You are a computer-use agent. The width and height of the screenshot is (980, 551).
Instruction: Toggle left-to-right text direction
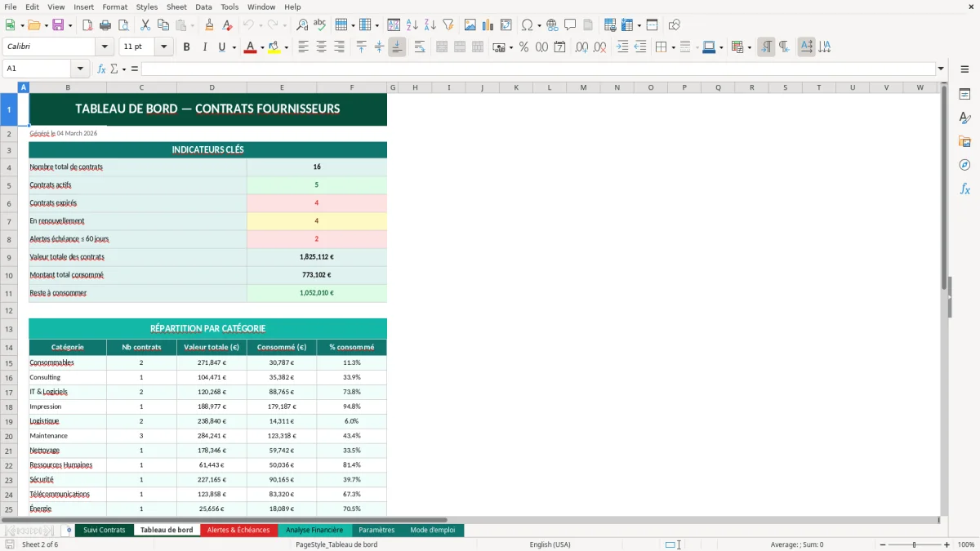coord(766,47)
